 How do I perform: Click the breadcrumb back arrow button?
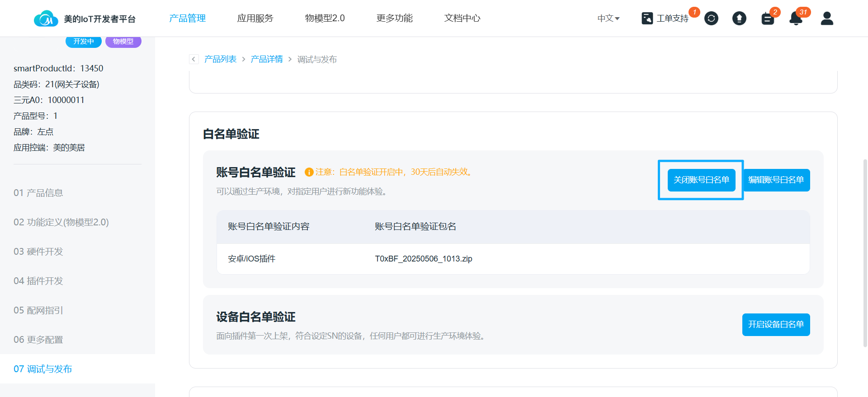click(194, 59)
